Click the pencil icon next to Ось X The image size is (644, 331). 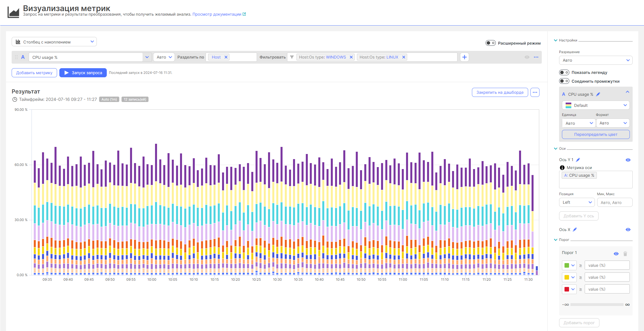pyautogui.click(x=575, y=230)
